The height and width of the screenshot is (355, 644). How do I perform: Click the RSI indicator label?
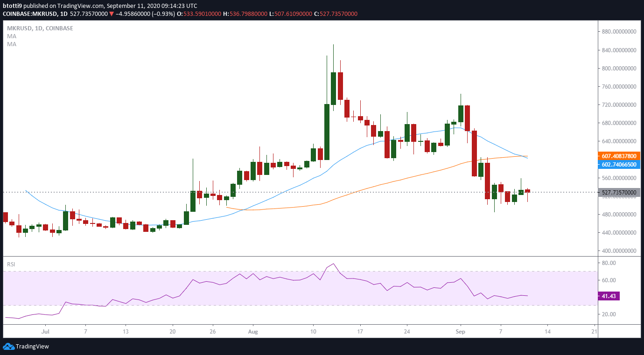(11, 264)
